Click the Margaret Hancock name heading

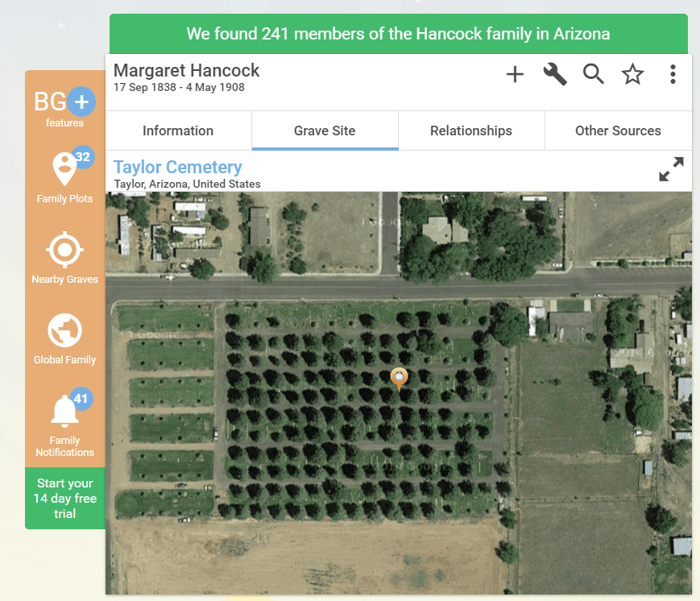186,71
